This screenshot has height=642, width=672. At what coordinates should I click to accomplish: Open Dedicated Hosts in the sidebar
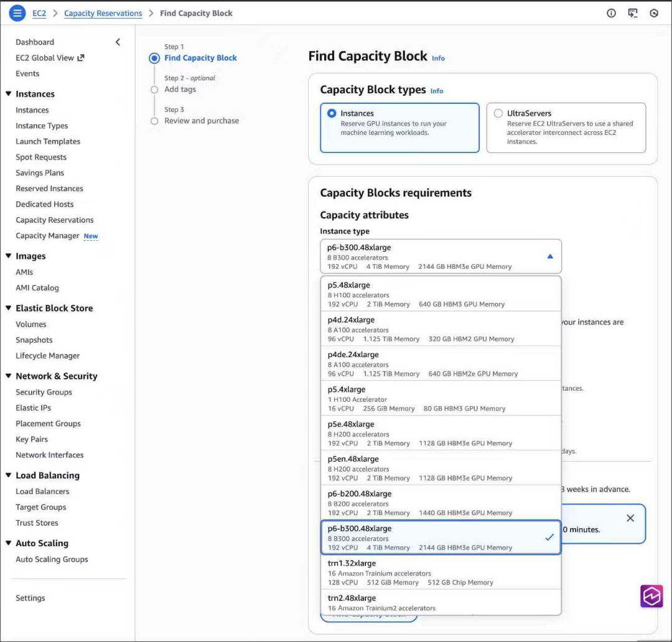[x=45, y=205]
